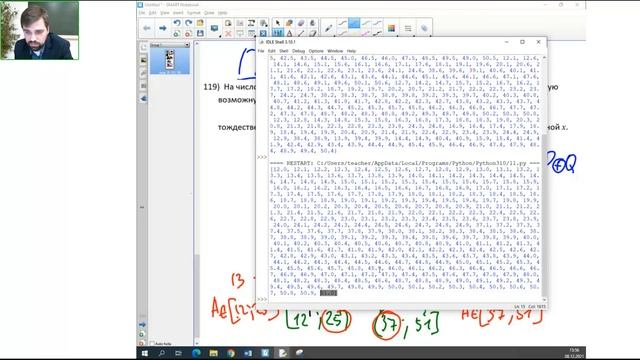Screen dimensions: 640x360
Task: Move sidebar using the blue arrow icon
Action: coord(142,324)
